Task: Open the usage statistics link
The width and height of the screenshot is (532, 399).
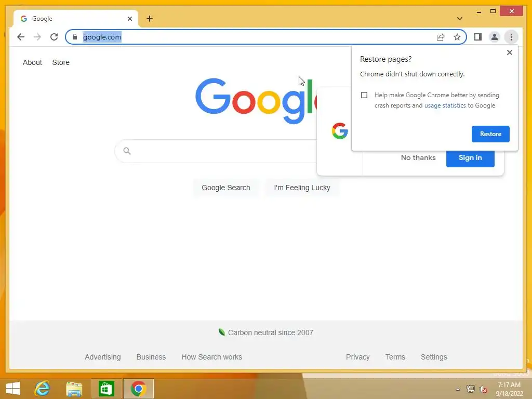Action: 445,105
